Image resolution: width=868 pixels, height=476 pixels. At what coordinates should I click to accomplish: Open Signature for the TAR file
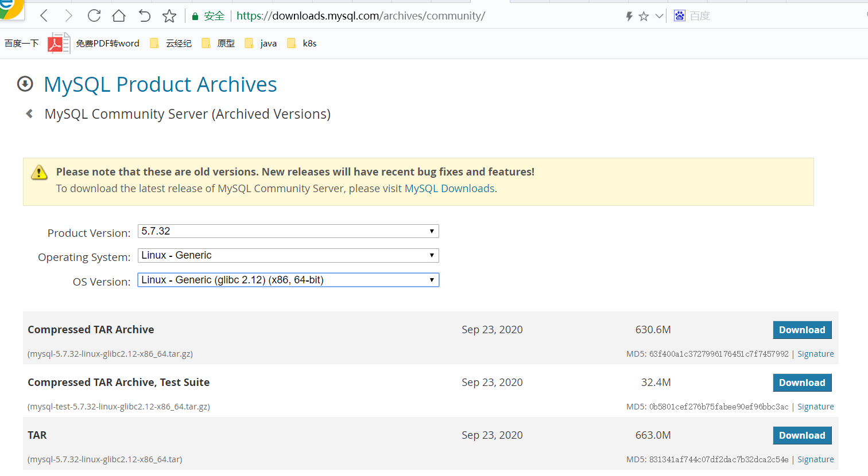[815, 459]
